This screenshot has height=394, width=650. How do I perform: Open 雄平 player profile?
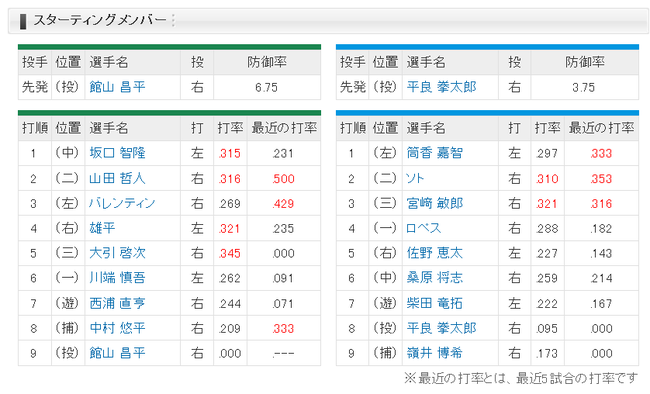(102, 228)
